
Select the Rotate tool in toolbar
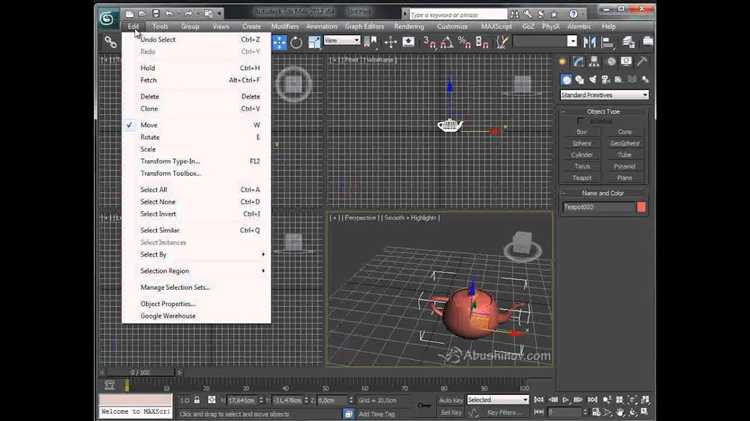point(296,43)
